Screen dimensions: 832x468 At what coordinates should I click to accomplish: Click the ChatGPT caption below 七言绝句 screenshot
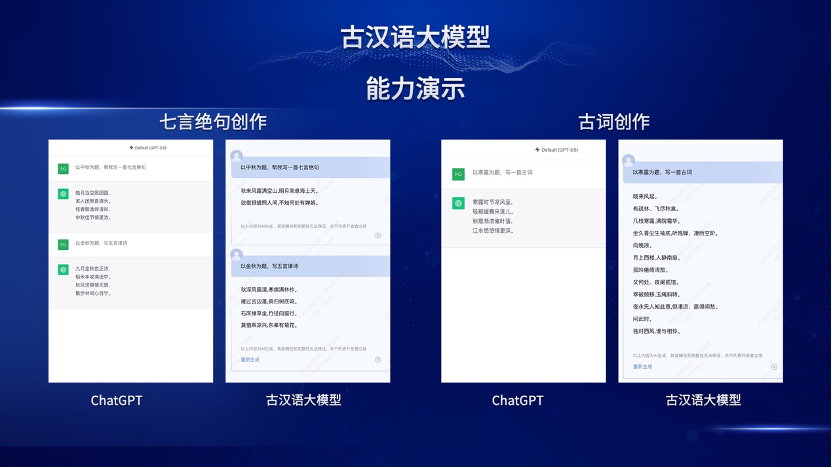click(117, 400)
